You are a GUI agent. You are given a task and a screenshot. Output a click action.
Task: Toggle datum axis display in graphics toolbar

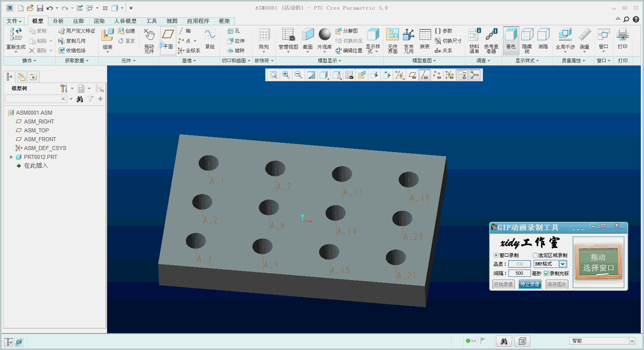click(425, 75)
